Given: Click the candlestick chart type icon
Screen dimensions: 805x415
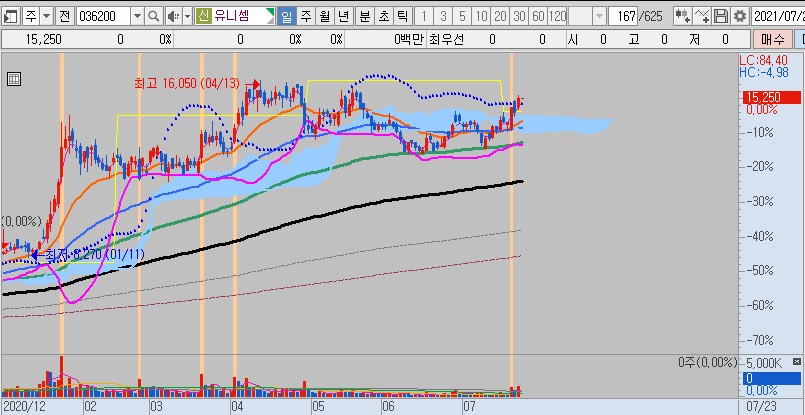Looking at the screenshot, I should 682,17.
